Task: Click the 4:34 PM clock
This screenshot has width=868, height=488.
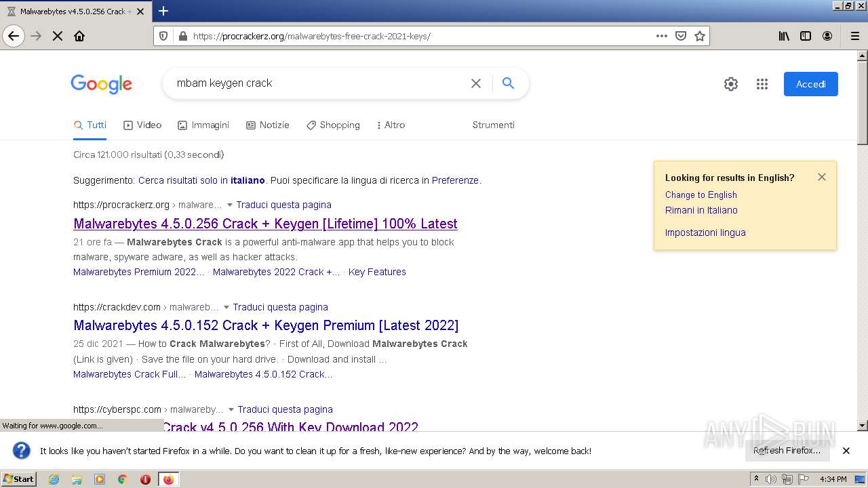Action: 833,479
